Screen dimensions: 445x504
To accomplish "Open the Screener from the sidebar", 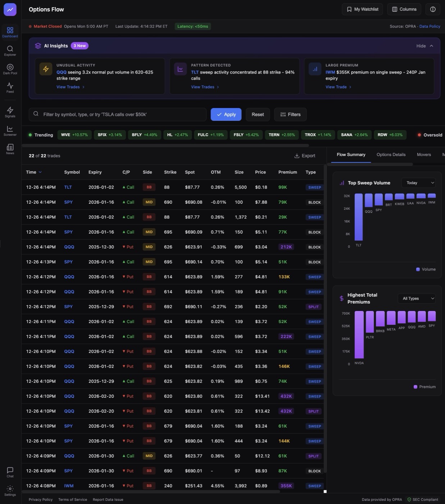I will click(x=10, y=131).
